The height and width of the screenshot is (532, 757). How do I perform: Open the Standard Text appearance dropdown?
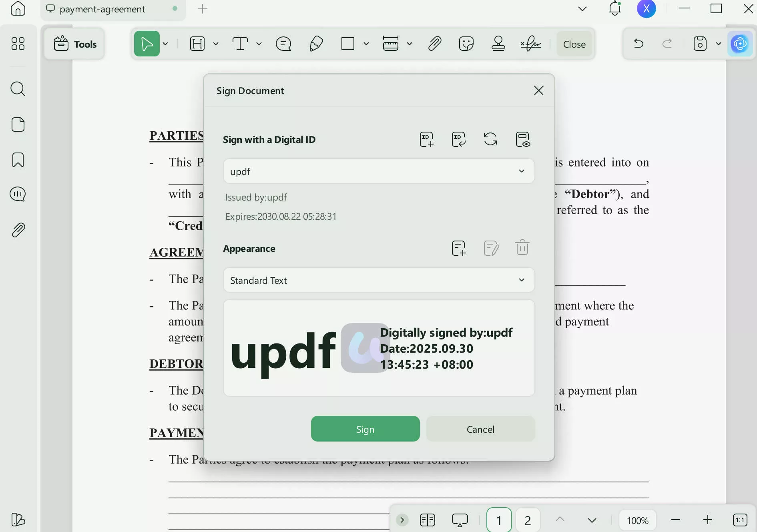[522, 280]
